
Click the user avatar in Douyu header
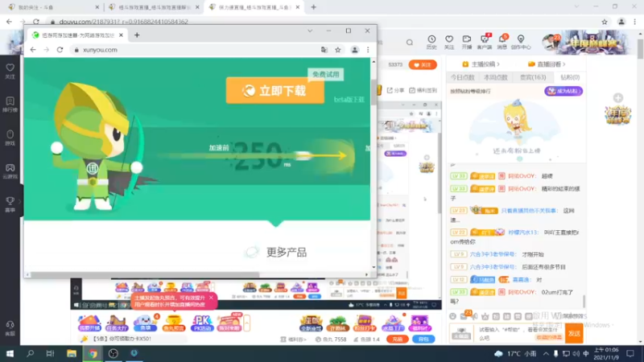(551, 42)
